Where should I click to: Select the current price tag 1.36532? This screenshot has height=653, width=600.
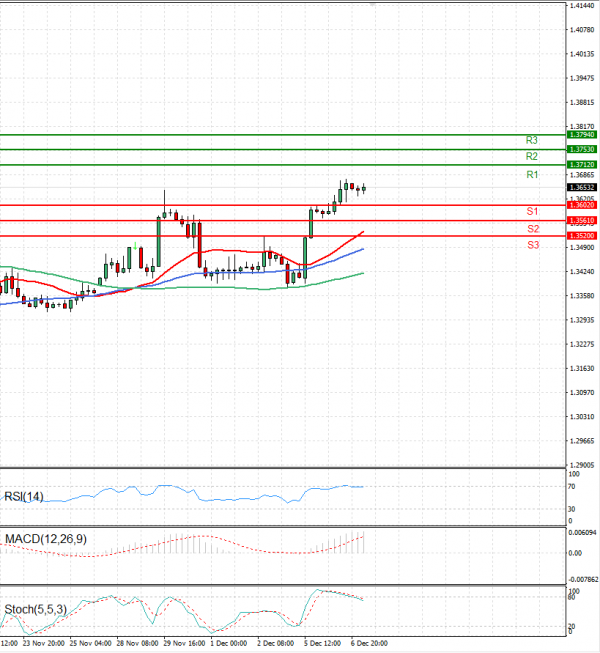pyautogui.click(x=582, y=187)
